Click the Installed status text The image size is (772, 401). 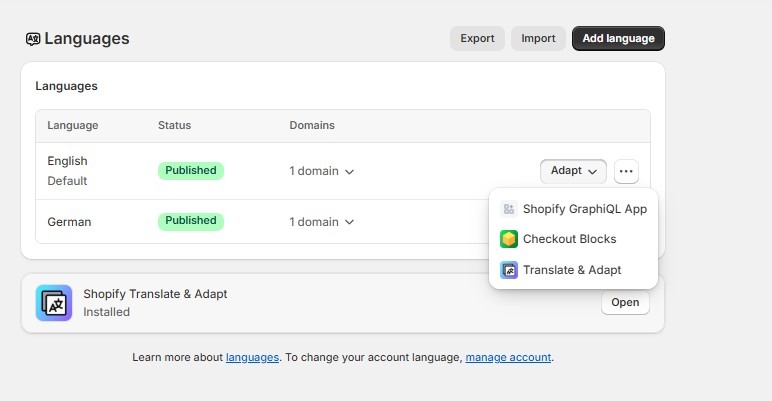coord(106,312)
